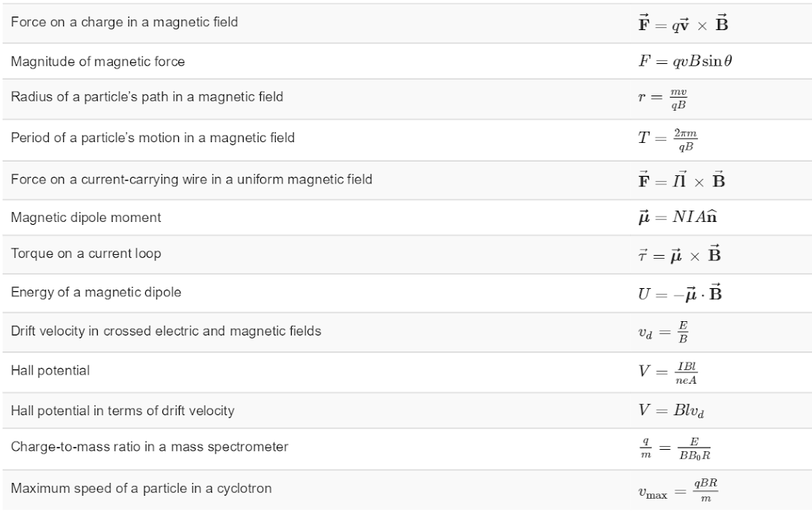Screen dimensions: 812x513
Task: Click the μ = NIAn equation
Action: 678,217
